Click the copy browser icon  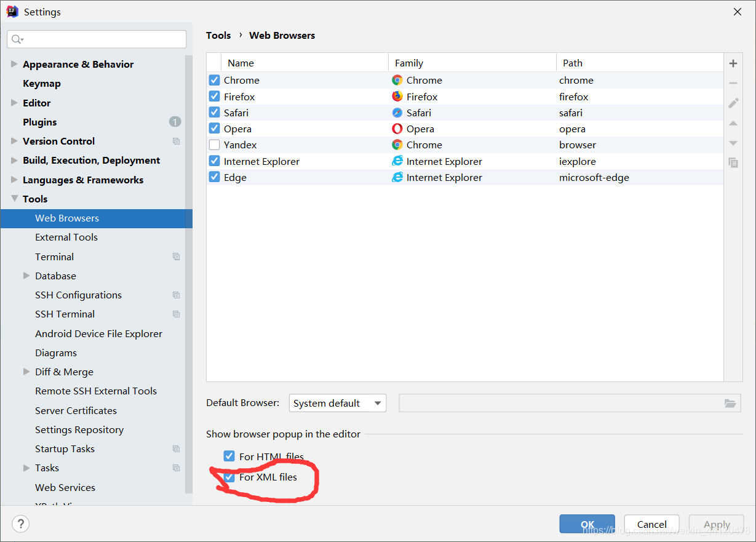click(x=733, y=162)
